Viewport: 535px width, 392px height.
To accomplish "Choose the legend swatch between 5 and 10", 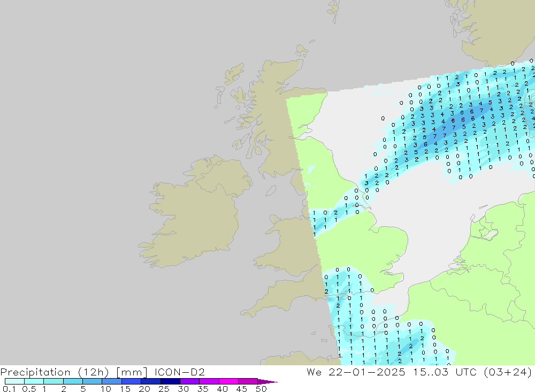I will [x=92, y=381].
